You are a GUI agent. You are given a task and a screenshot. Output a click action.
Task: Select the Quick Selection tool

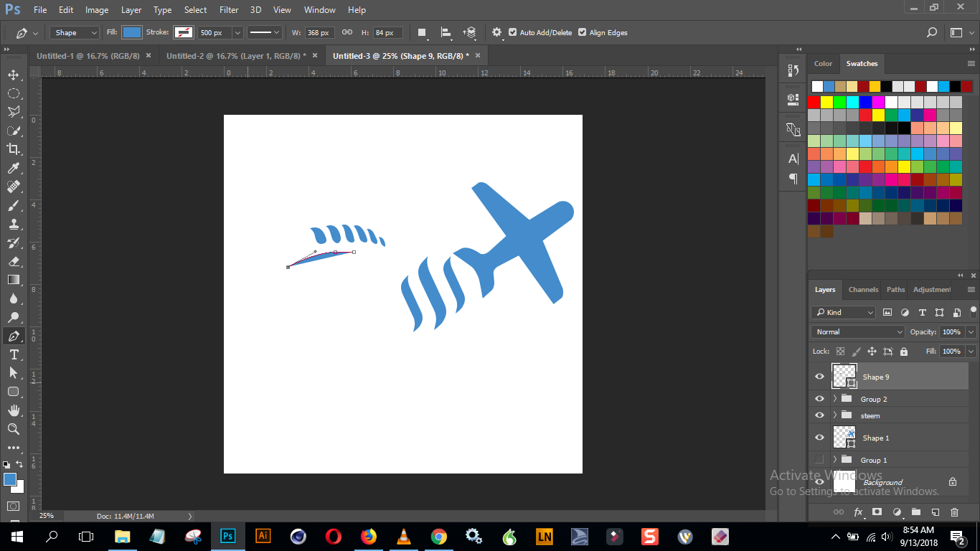[x=13, y=131]
